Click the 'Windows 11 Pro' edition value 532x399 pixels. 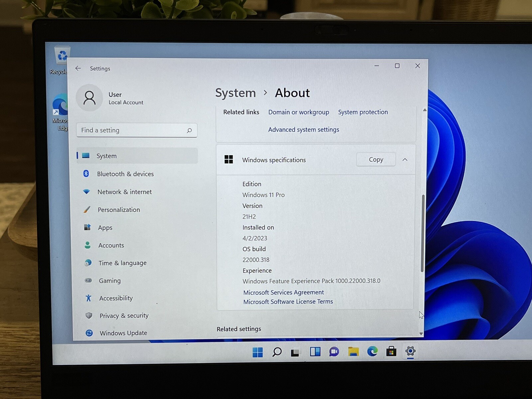(x=263, y=195)
